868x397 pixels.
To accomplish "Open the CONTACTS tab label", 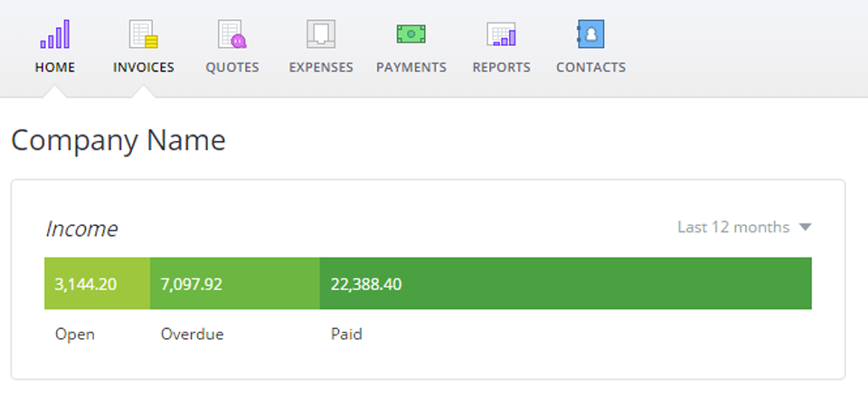I will (591, 68).
